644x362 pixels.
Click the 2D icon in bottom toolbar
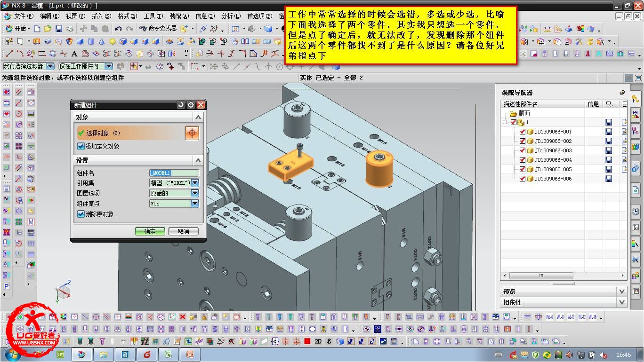[318, 341]
